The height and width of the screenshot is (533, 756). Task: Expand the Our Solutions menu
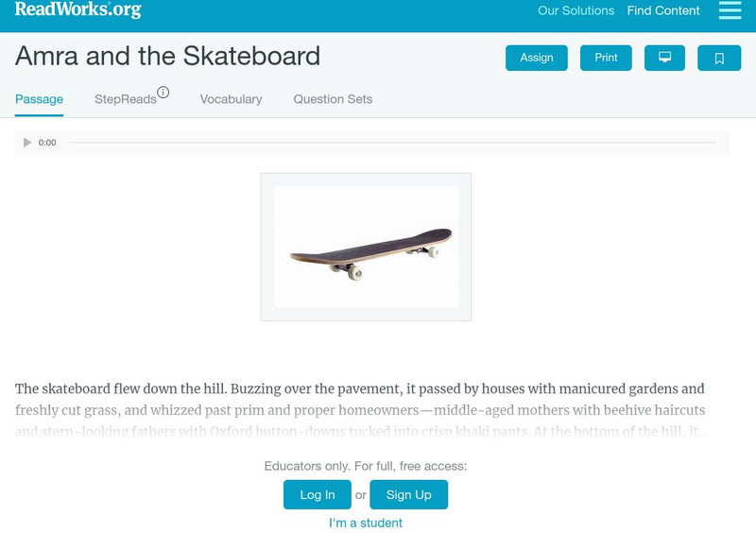coord(576,11)
